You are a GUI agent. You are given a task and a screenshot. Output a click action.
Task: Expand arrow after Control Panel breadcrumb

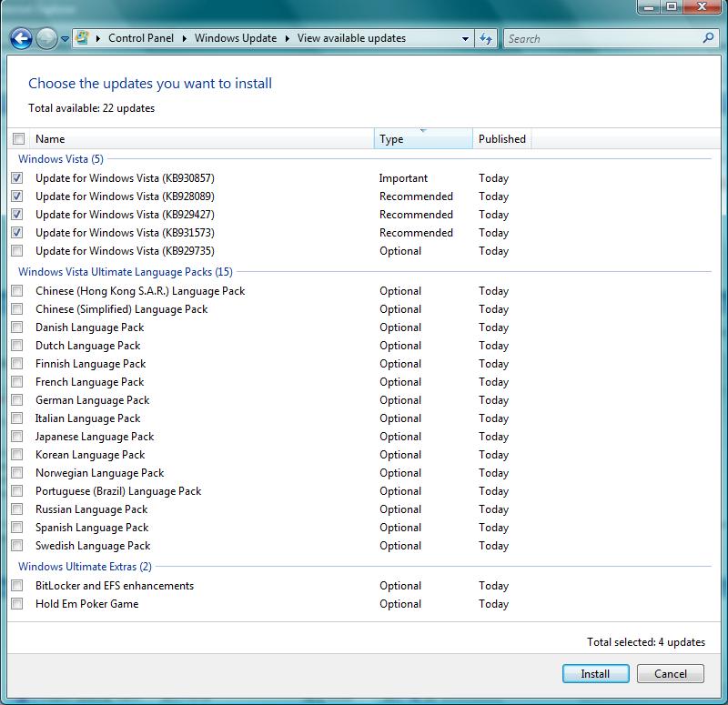185,38
